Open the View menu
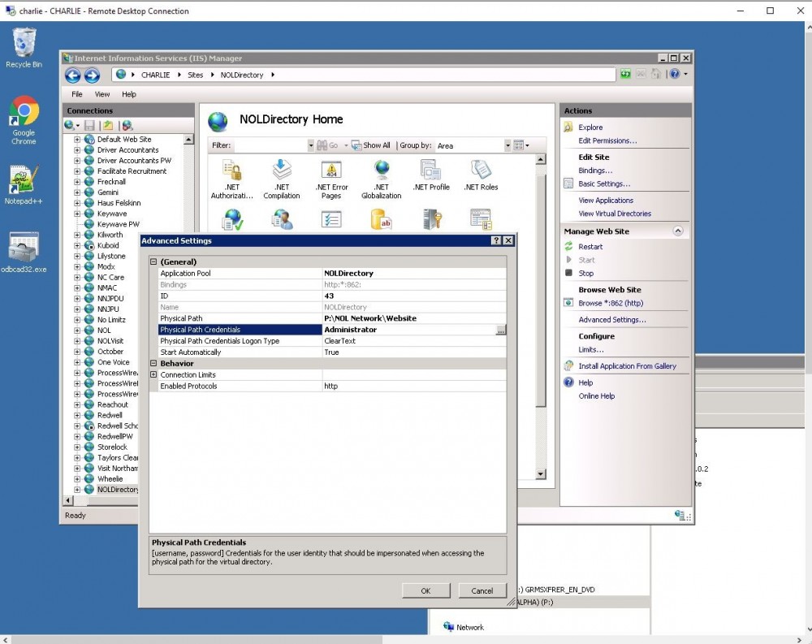812x644 pixels. click(x=102, y=94)
